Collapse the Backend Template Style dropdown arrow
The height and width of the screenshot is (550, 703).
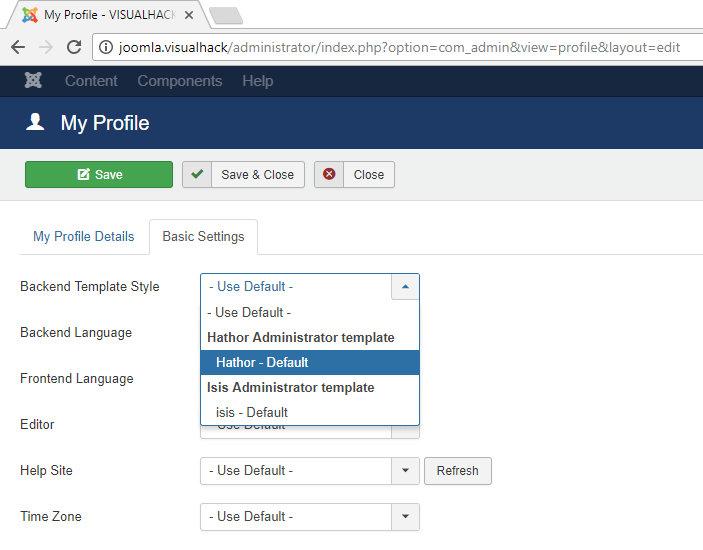coord(405,286)
